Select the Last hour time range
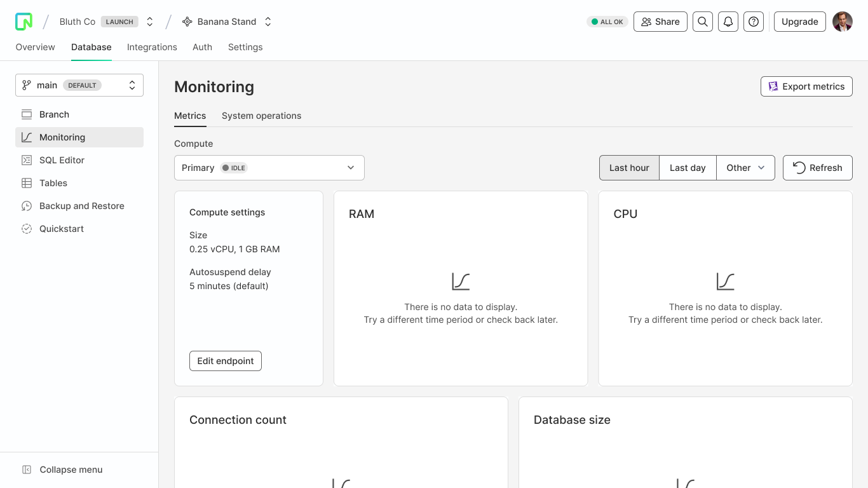 [629, 168]
